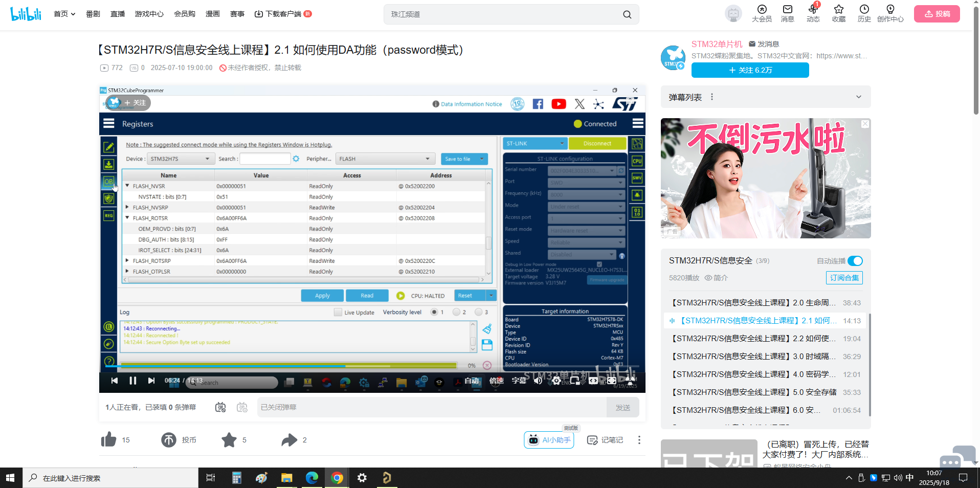Click the 订阅合集 button
Viewport: 980px width, 488px height.
pyautogui.click(x=844, y=278)
